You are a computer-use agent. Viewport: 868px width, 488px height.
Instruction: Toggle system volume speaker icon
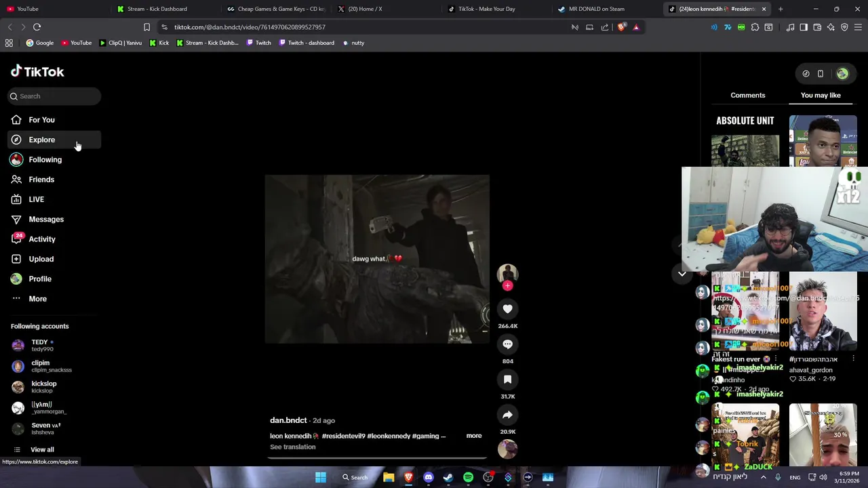[823, 477]
